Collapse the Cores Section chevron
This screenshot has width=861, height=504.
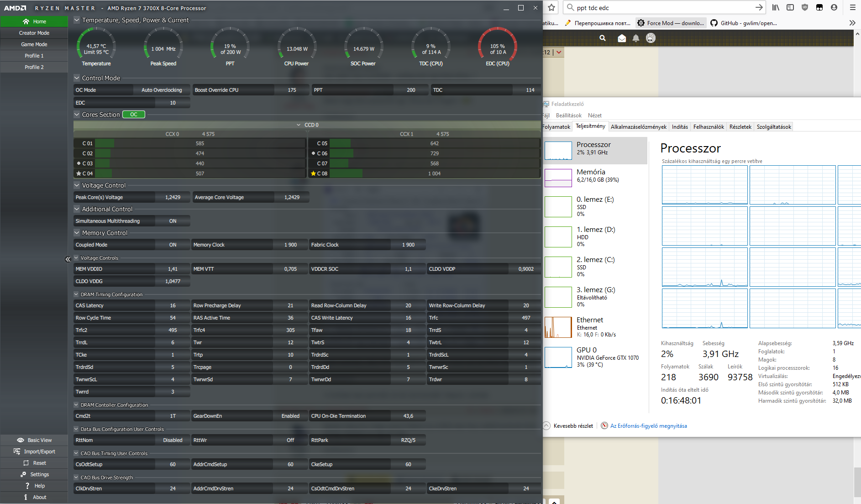coord(77,115)
